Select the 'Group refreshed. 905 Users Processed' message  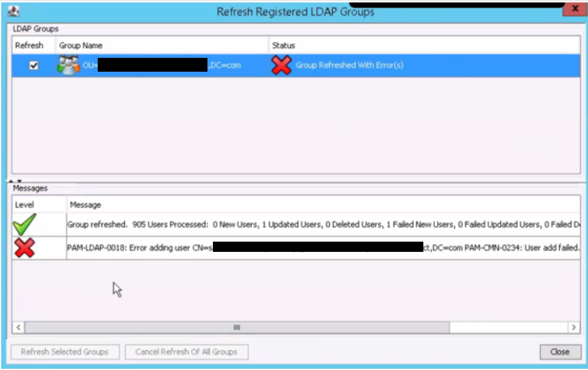click(x=323, y=225)
